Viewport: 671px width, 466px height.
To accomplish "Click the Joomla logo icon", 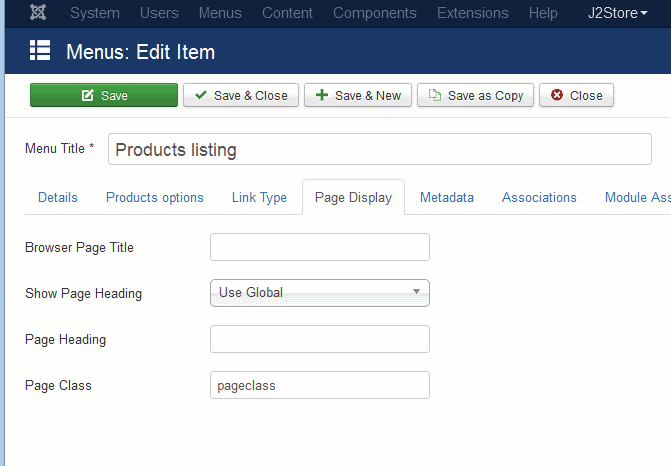I will click(x=38, y=12).
